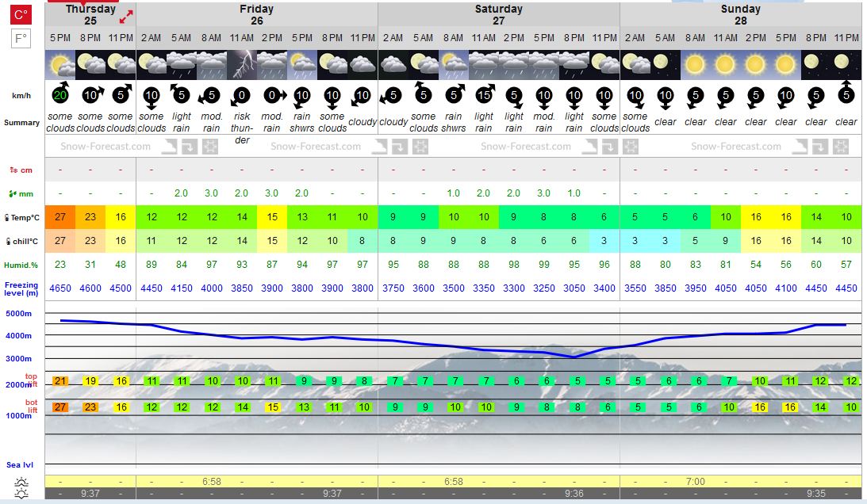
Task: Click freezing level value 4650
Action: 60,288
